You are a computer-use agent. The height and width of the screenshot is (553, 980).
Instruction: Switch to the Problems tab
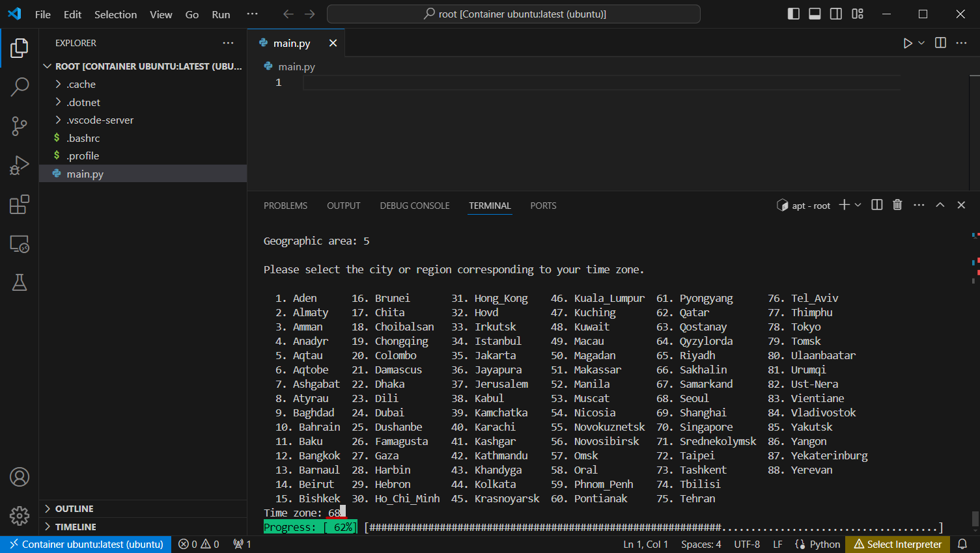coord(285,206)
